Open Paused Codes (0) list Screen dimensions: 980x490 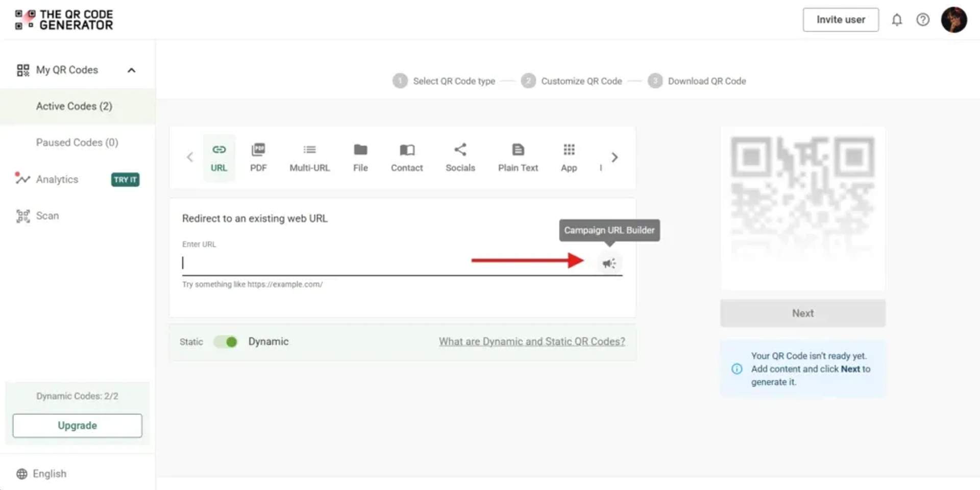click(x=78, y=142)
